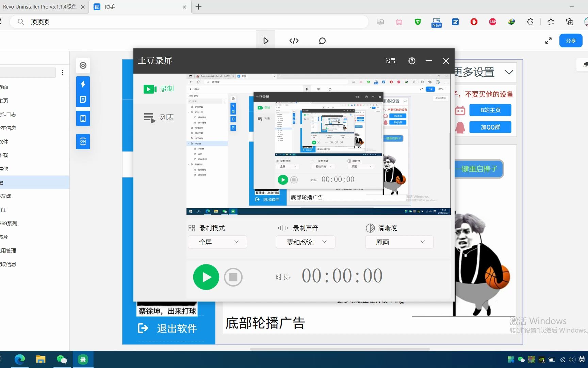Click the bilibili TV icon
Viewport: 588px width, 368px height.
point(460,110)
